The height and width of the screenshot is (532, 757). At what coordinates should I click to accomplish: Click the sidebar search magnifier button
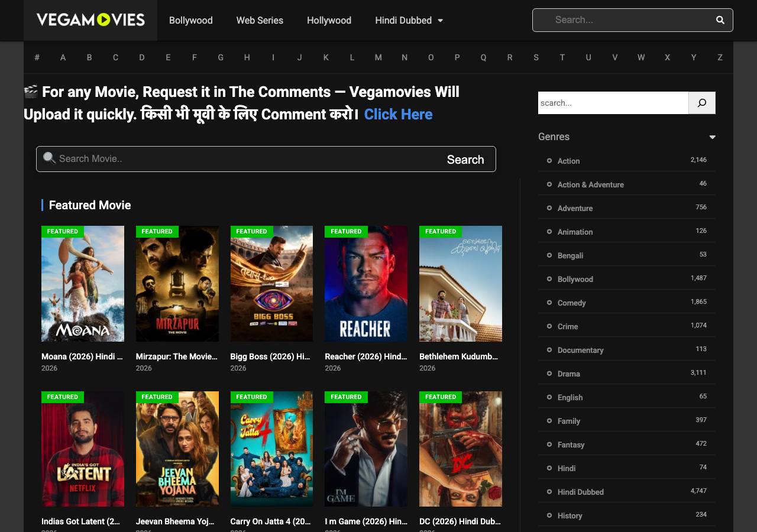click(x=702, y=103)
